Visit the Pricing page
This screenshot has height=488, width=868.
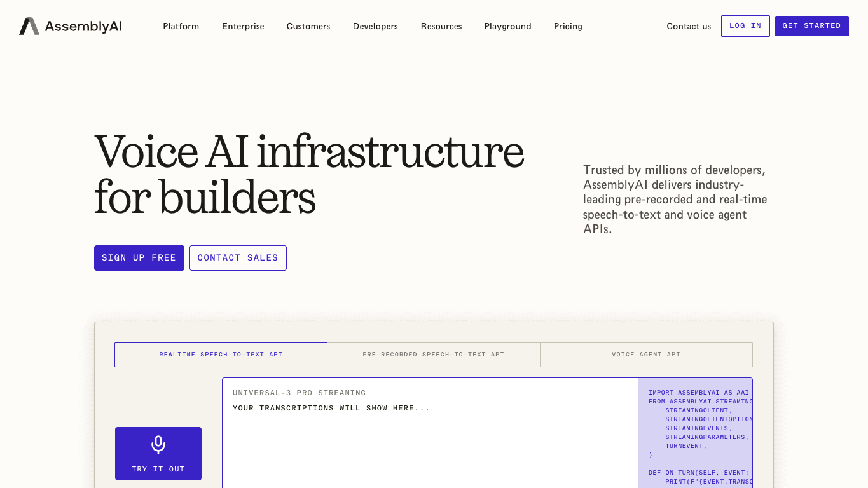point(568,26)
